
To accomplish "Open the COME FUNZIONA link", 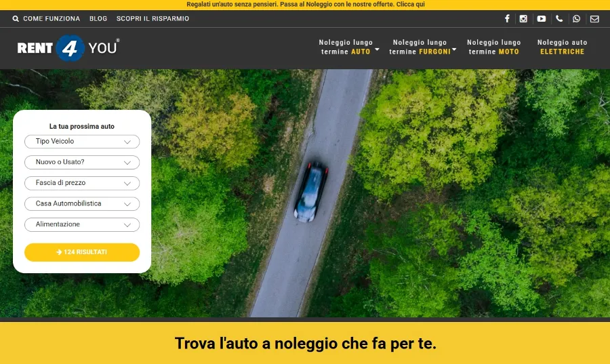I will point(52,19).
